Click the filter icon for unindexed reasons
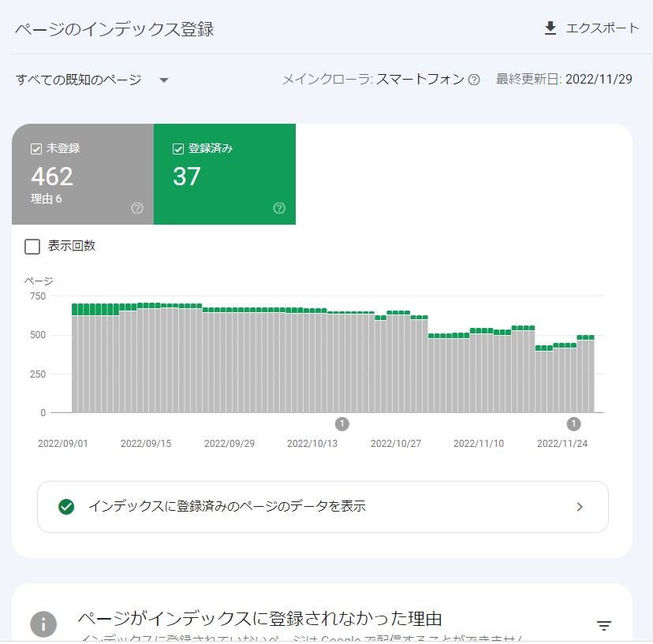653x644 pixels. (604, 626)
